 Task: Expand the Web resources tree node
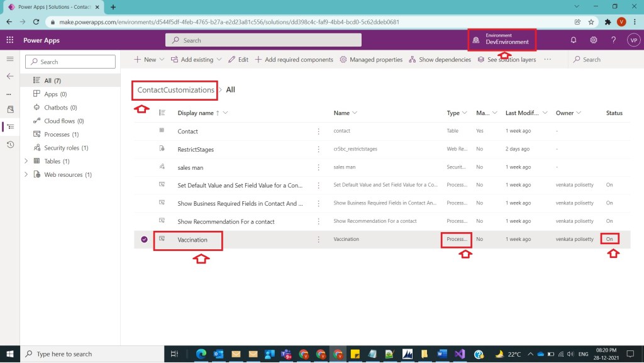click(x=26, y=174)
